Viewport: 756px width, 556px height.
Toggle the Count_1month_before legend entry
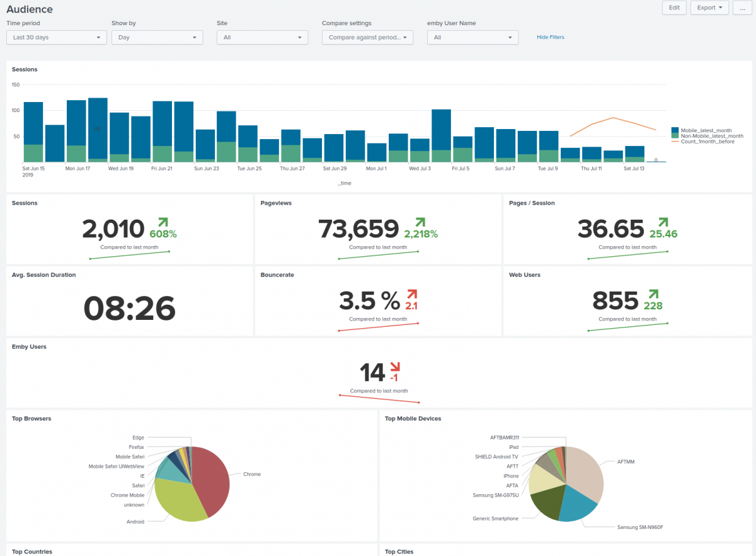tap(707, 142)
